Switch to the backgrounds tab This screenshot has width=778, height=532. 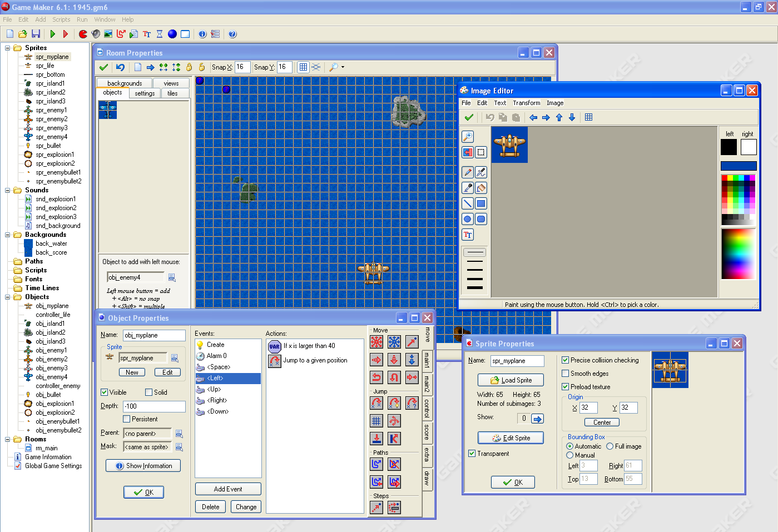[125, 83]
